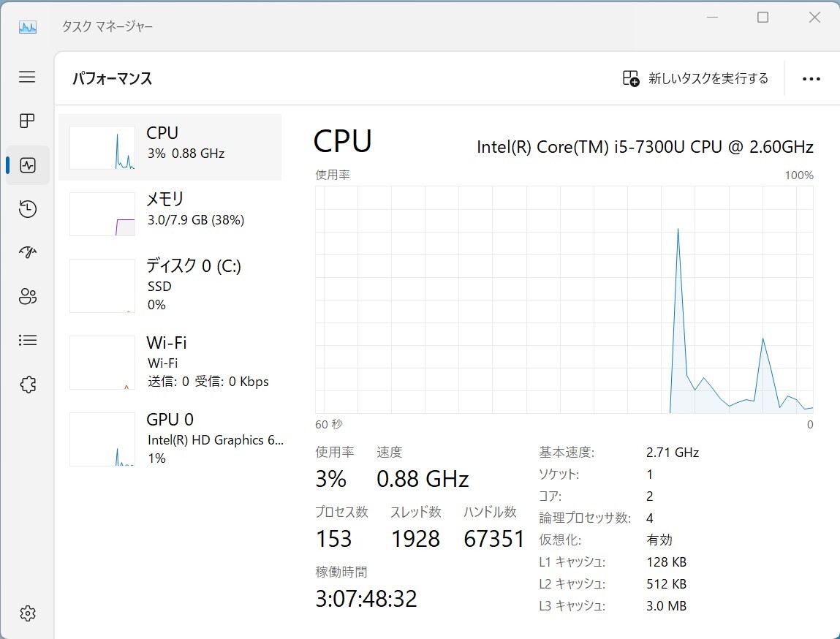Click the GPU 0 mini graph thumbnail

pyautogui.click(x=102, y=439)
